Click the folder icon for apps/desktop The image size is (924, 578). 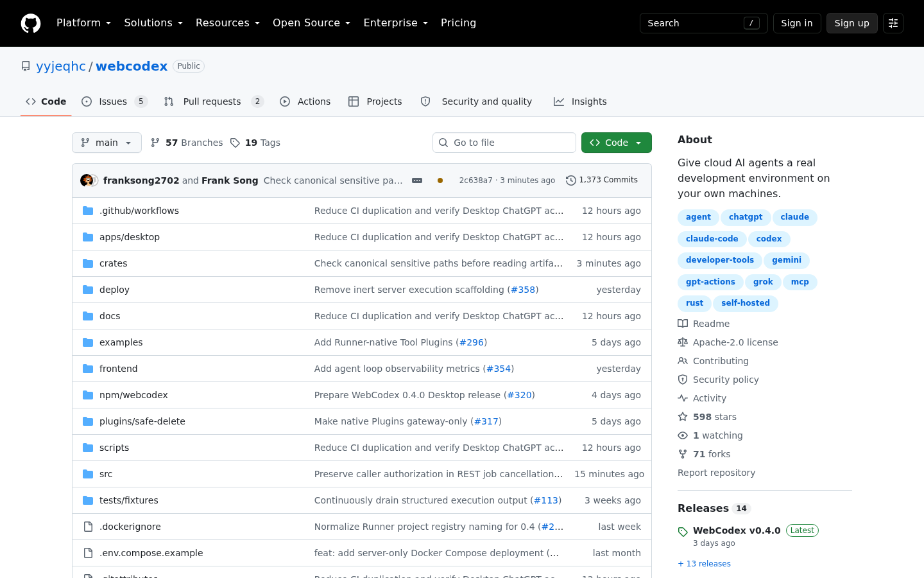tap(88, 237)
